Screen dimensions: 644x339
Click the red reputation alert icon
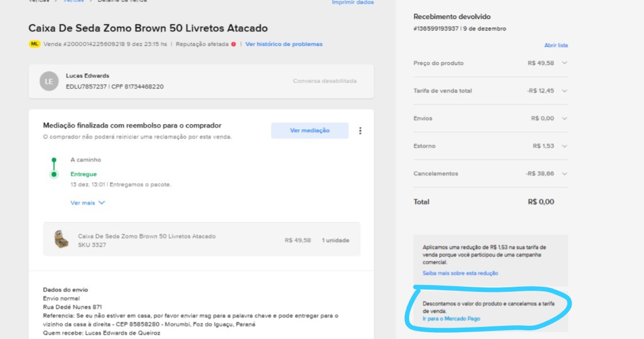[233, 44]
